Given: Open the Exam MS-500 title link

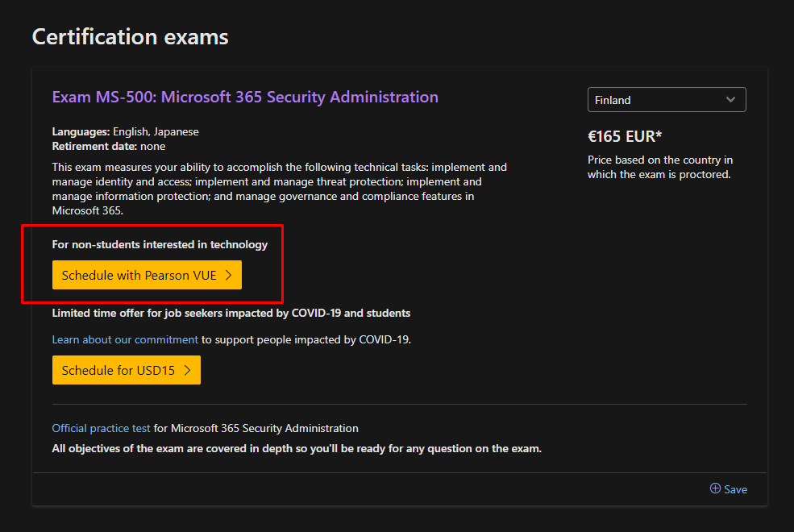Looking at the screenshot, I should [x=245, y=98].
